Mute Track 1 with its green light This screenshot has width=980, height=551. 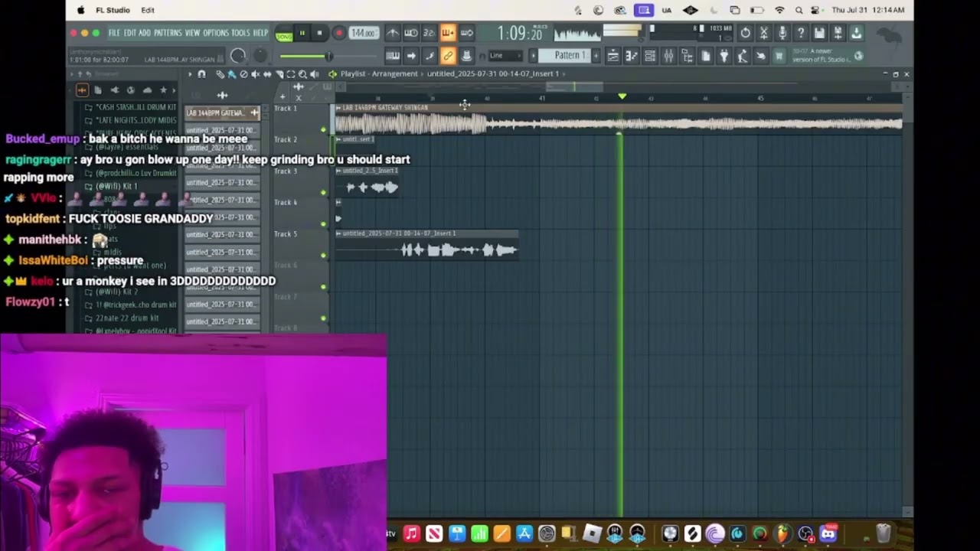(323, 129)
